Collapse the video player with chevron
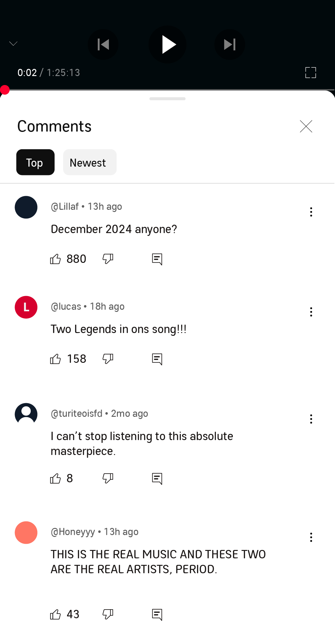The height and width of the screenshot is (644, 335). 13,44
